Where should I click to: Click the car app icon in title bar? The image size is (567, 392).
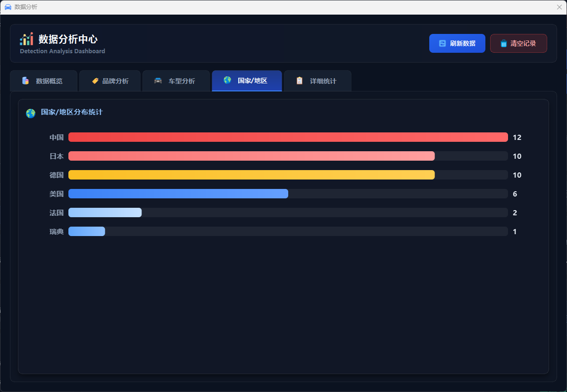click(x=8, y=7)
